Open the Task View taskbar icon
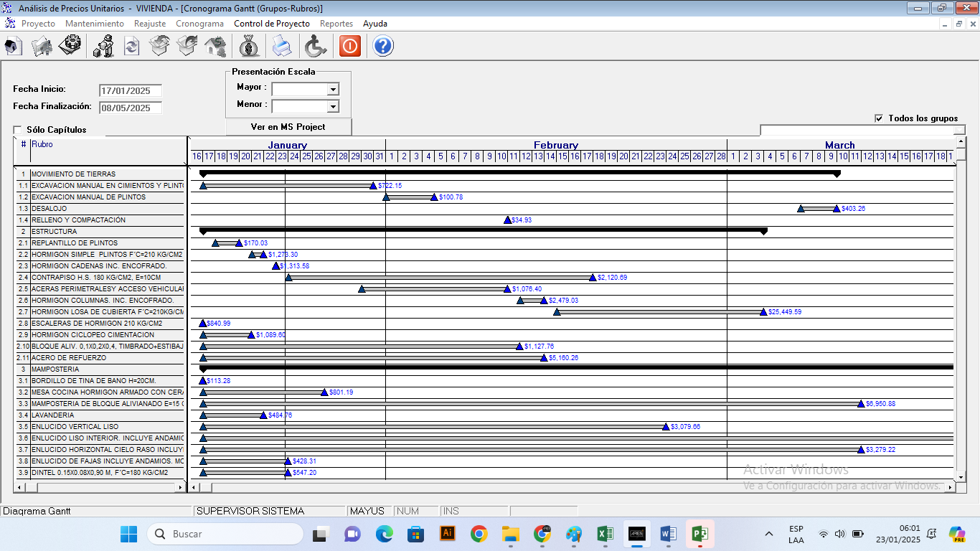Viewport: 980px width, 551px height. tap(321, 534)
